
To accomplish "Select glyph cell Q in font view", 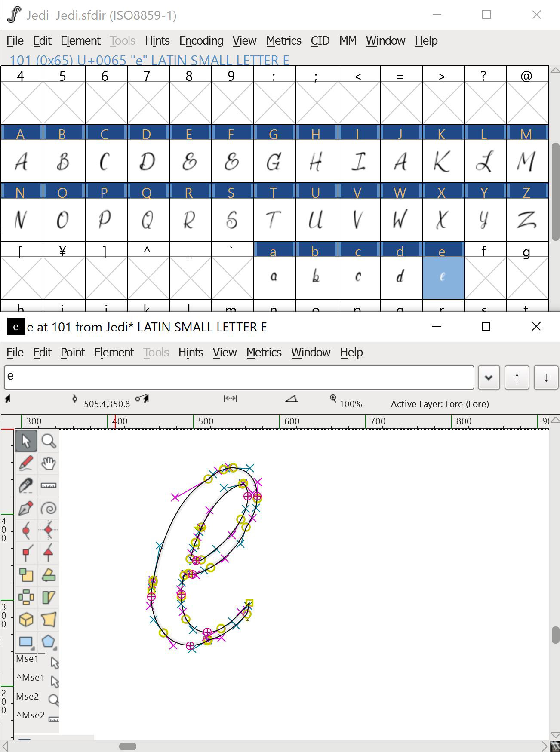I will pyautogui.click(x=148, y=220).
